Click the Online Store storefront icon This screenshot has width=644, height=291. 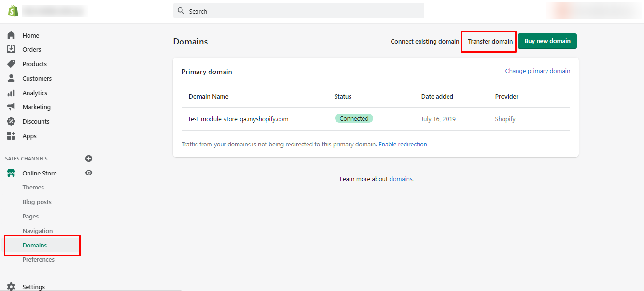pos(11,173)
